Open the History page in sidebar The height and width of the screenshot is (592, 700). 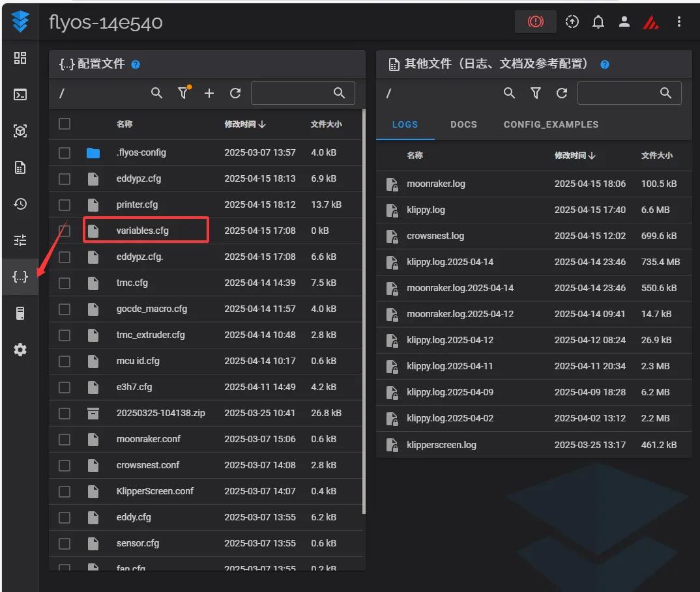pyautogui.click(x=20, y=204)
